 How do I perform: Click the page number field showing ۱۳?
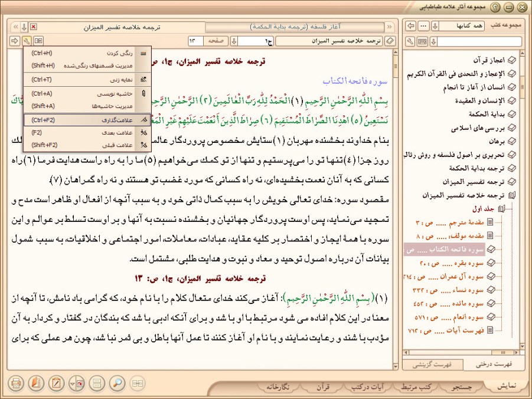[196, 41]
